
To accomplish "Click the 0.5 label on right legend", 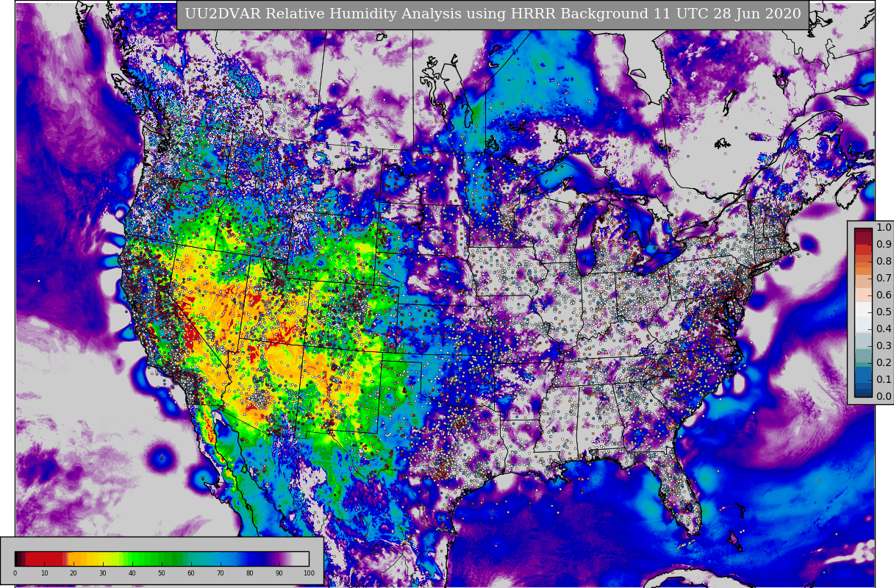I will pos(884,312).
